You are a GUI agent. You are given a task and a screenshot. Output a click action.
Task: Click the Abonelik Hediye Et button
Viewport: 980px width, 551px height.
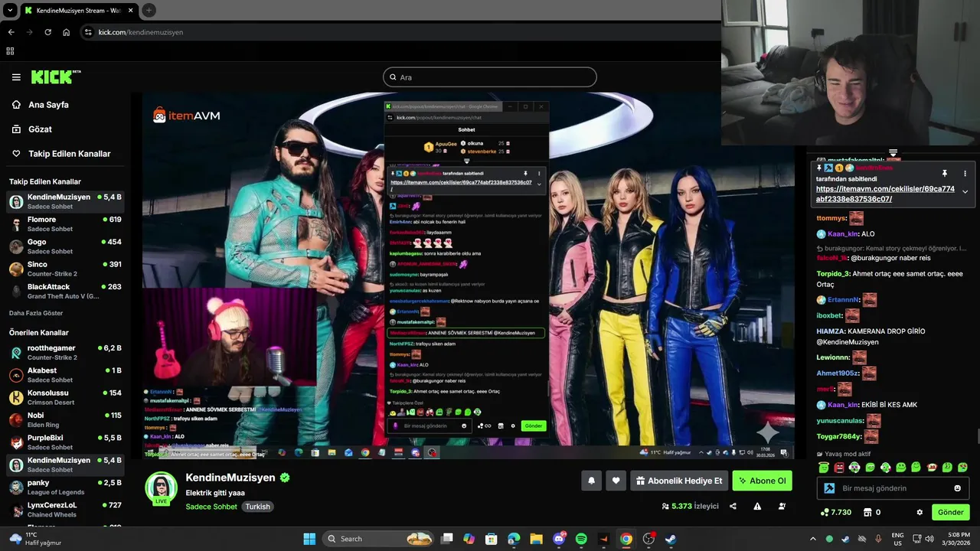[678, 481]
